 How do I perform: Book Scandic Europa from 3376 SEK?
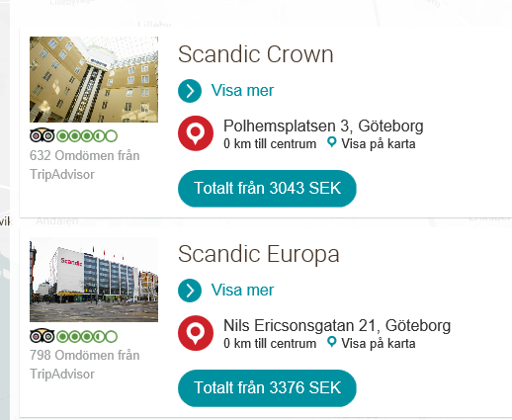[267, 388]
